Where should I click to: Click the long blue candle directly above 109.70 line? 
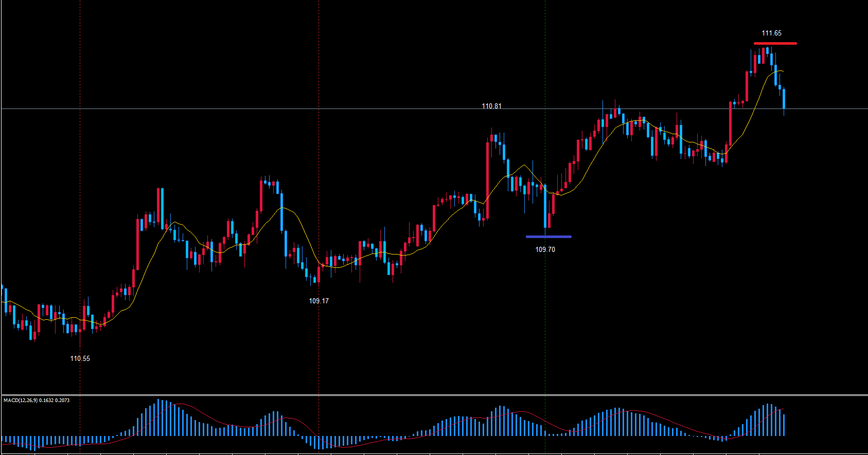pyautogui.click(x=545, y=207)
